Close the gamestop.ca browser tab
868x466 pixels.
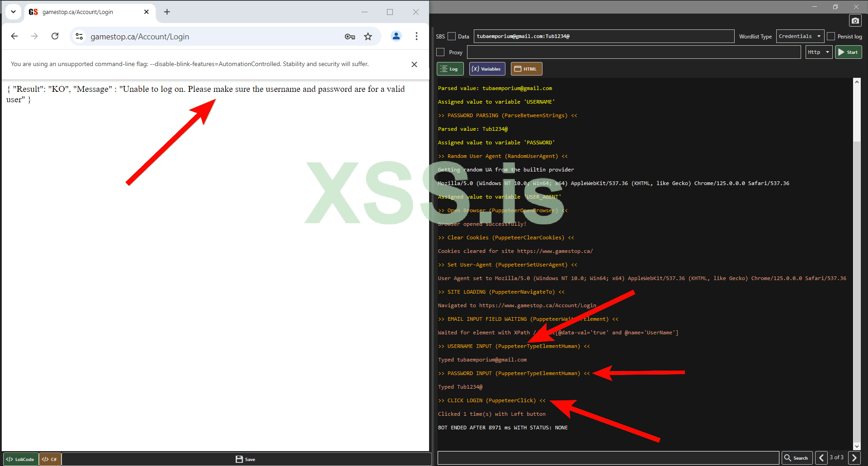click(x=146, y=12)
